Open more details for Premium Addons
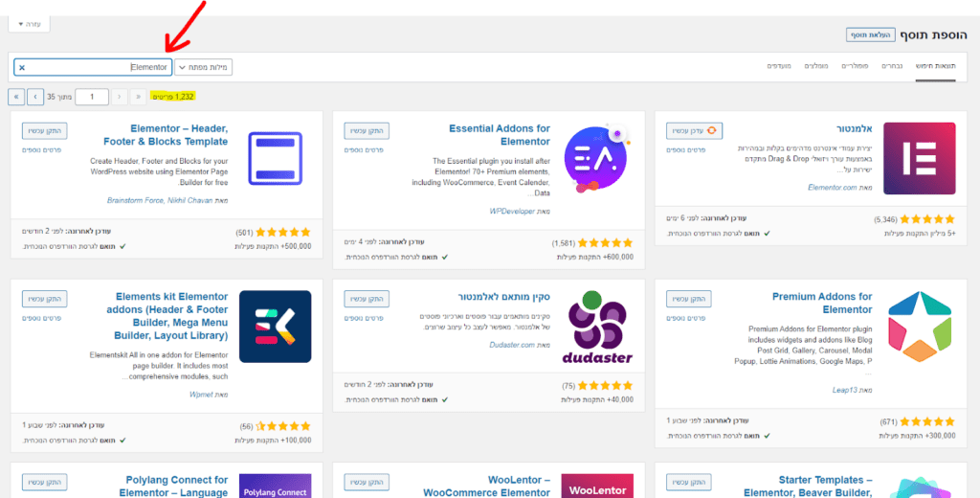Screen dimensions: 980x498 685,319
